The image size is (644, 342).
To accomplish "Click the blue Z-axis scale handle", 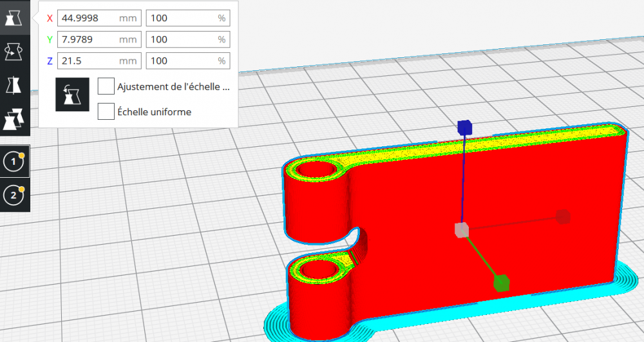I will coord(464,128).
